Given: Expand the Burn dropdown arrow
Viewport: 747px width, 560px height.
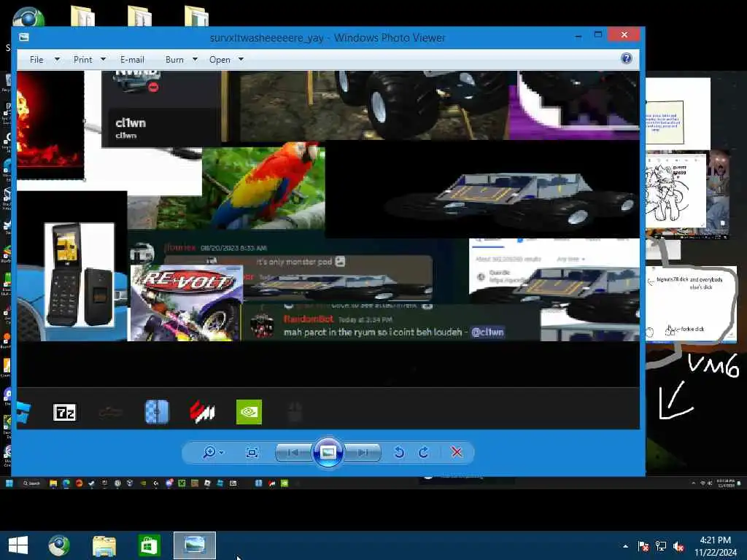Looking at the screenshot, I should click(x=195, y=60).
